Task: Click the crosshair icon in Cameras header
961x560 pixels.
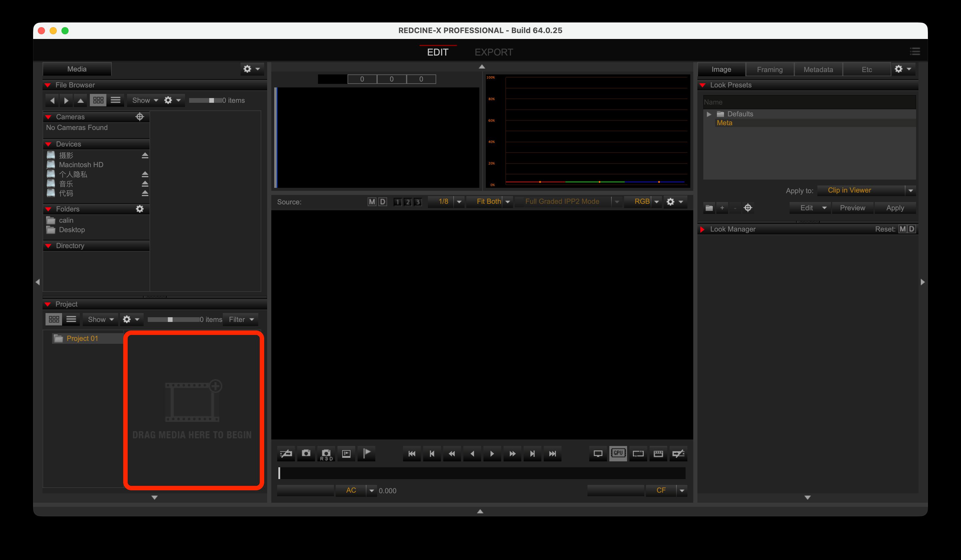Action: pos(139,117)
